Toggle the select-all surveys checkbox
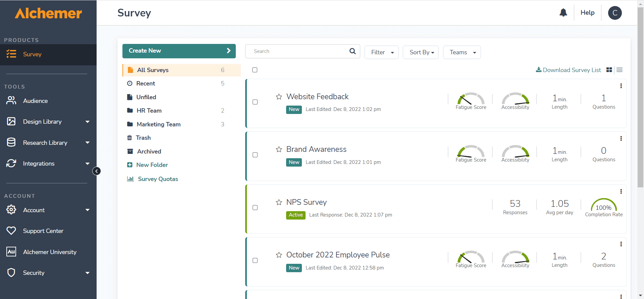Screen dimensions: 644x299 point(255,70)
